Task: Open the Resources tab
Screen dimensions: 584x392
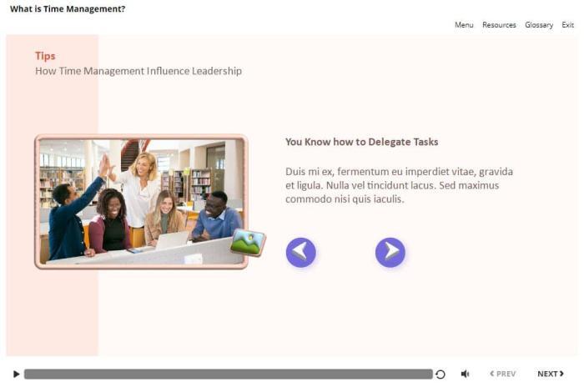Action: tap(499, 25)
